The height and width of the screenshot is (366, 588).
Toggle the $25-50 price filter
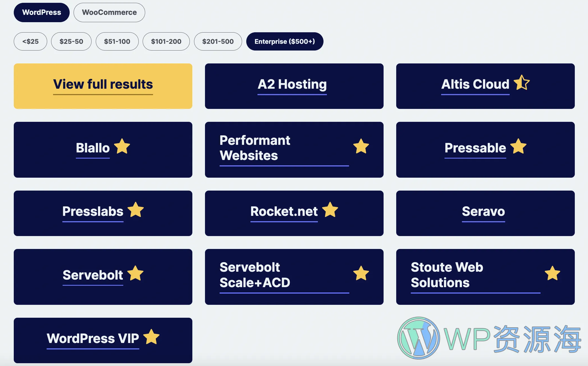coord(71,41)
